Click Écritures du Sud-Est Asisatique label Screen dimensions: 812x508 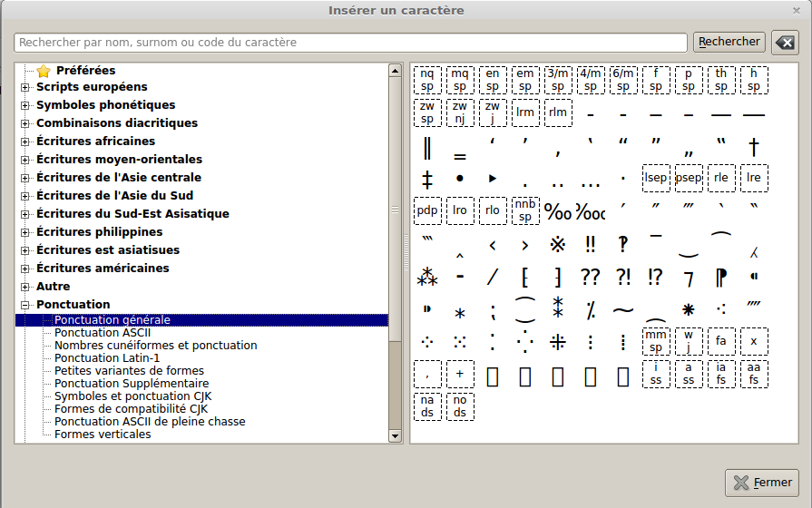(x=132, y=214)
